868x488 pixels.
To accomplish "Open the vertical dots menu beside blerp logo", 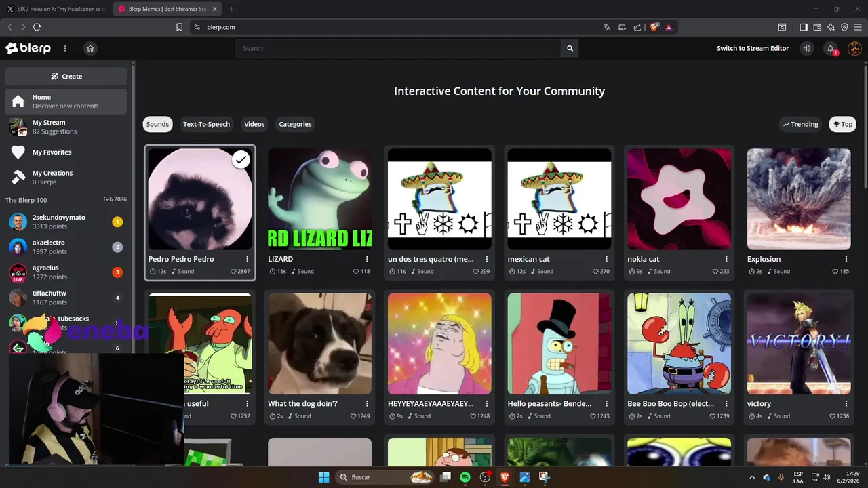I will pos(65,48).
